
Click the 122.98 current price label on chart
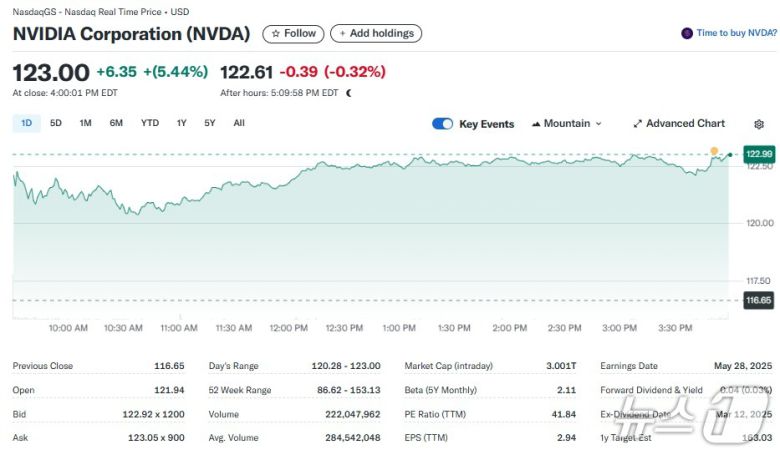pos(758,154)
